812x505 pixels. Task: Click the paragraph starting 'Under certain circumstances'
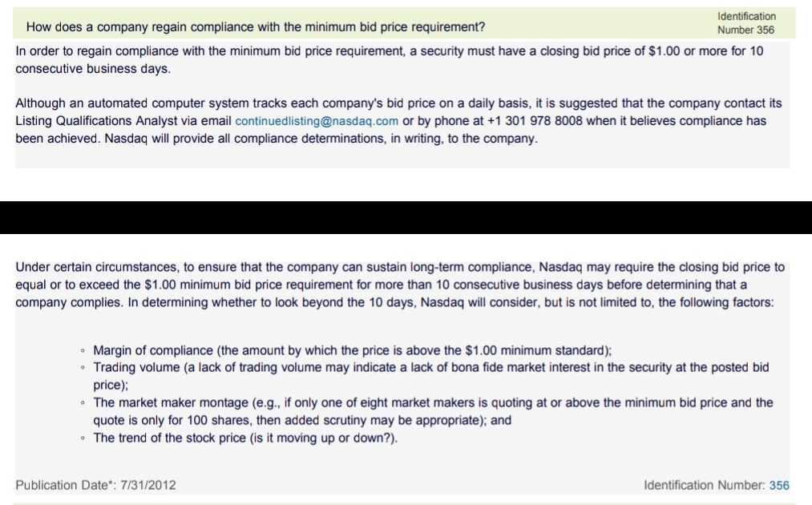tap(400, 285)
